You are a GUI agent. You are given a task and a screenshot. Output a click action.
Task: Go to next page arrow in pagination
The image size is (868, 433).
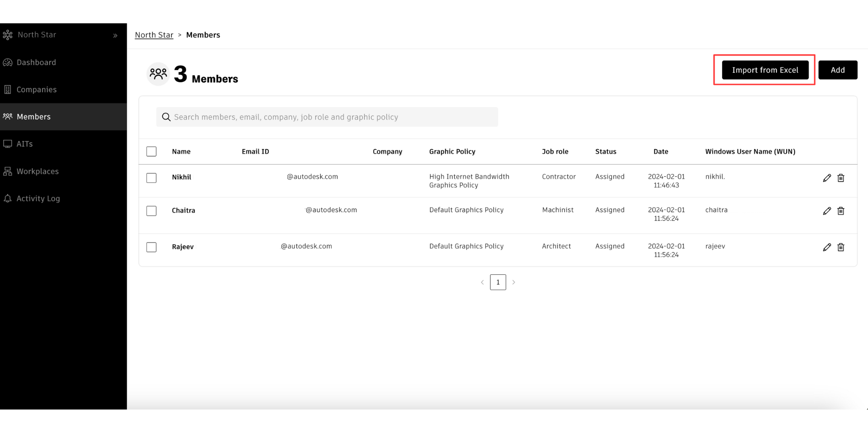tap(514, 282)
